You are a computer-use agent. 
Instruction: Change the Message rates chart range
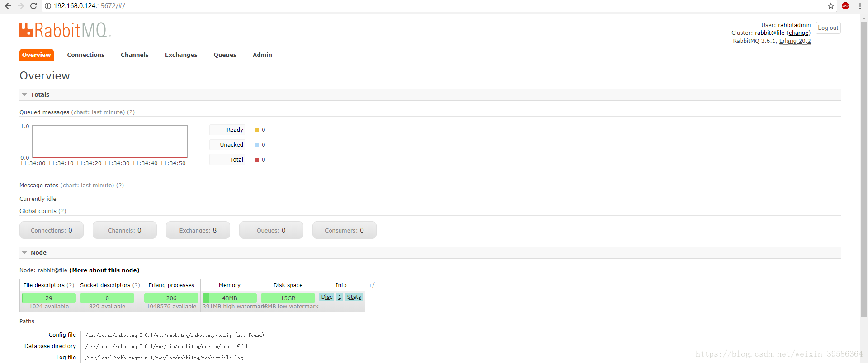click(x=87, y=186)
